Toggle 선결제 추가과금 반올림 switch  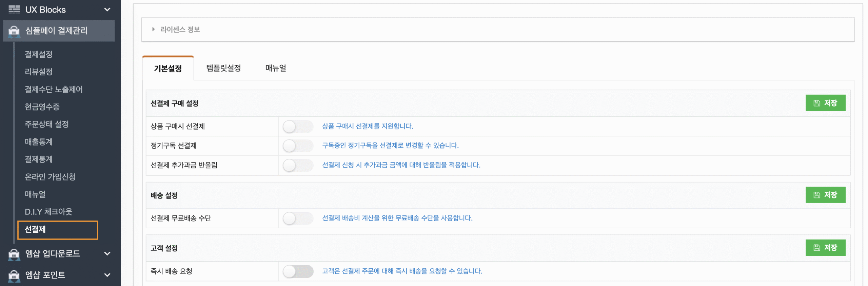pos(298,165)
